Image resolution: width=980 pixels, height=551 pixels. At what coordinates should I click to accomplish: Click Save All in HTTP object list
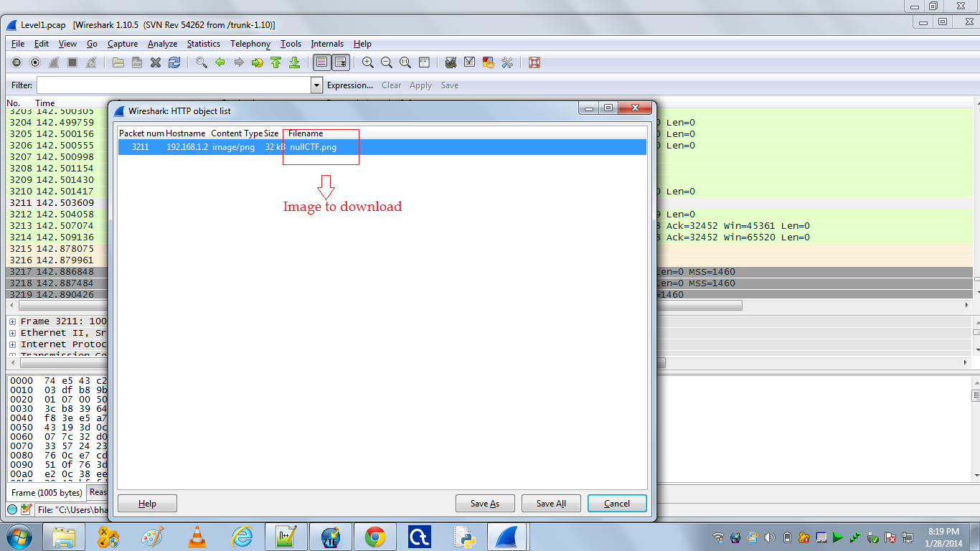(x=551, y=504)
